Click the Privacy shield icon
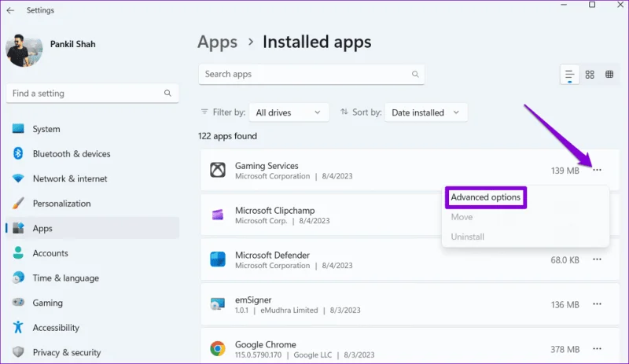This screenshot has width=629, height=364. pyautogui.click(x=18, y=352)
